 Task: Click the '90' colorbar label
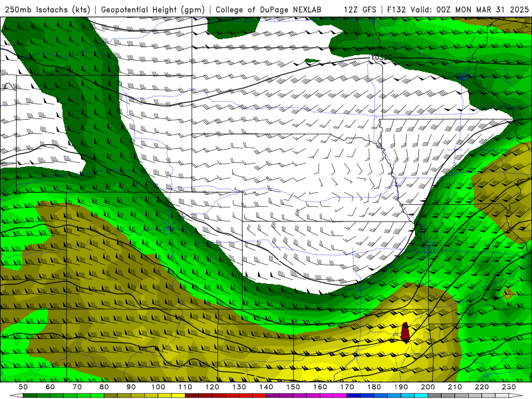click(131, 387)
